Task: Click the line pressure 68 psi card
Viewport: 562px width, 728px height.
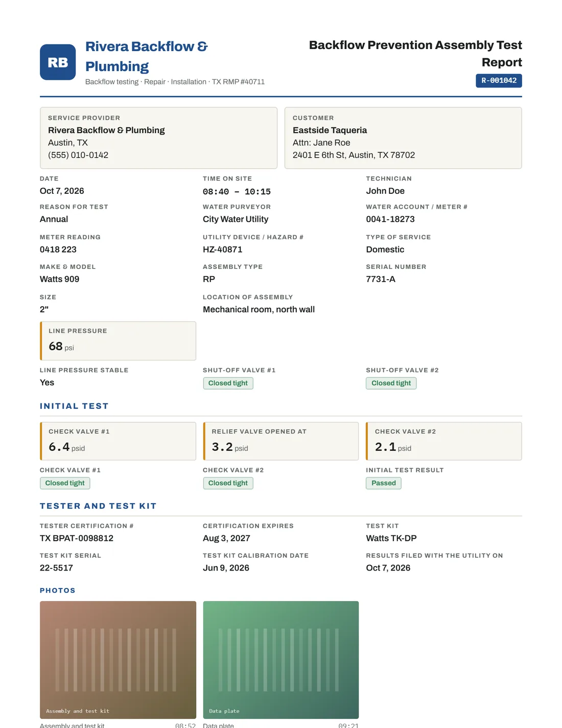Action: point(118,341)
